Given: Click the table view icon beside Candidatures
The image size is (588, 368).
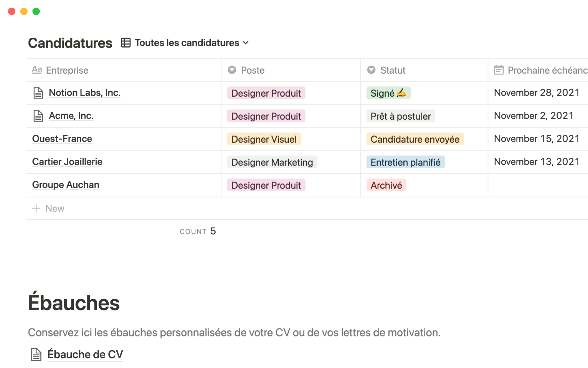Looking at the screenshot, I should (126, 43).
